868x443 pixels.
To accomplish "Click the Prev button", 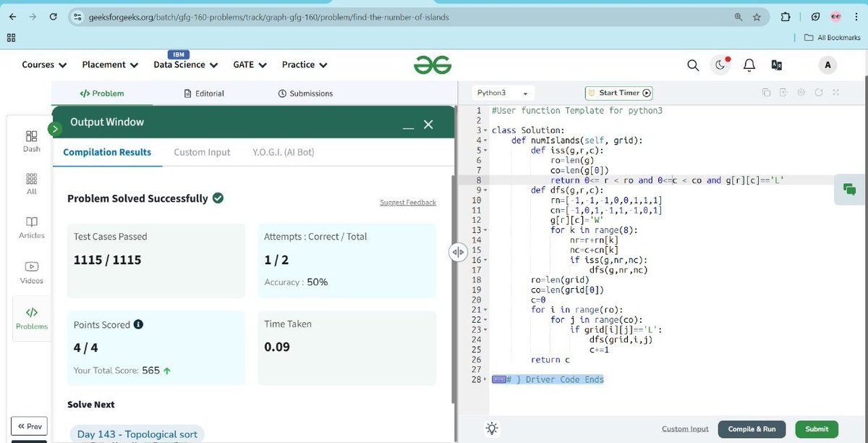I will click(x=29, y=426).
